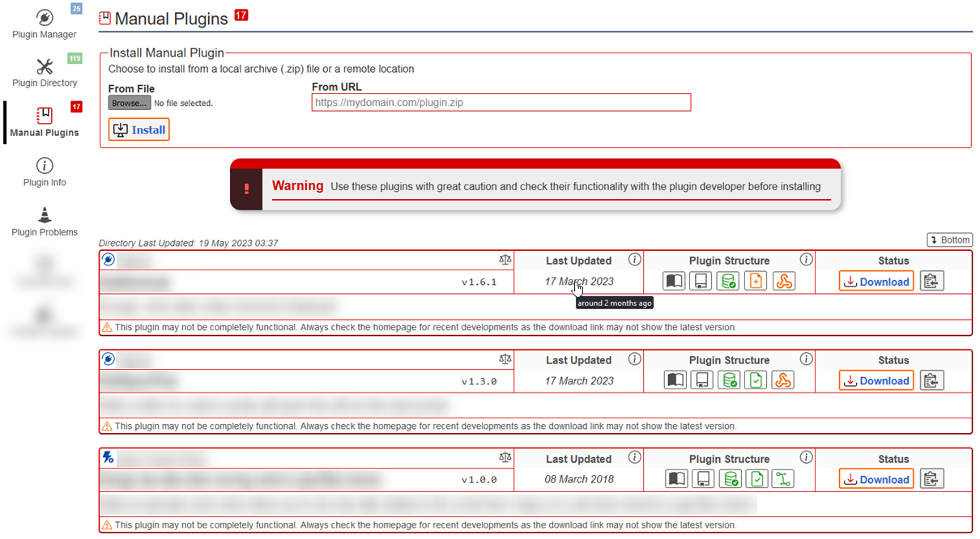Screen dimensions: 980x539
Task: Click the Browse file button
Action: tap(130, 104)
